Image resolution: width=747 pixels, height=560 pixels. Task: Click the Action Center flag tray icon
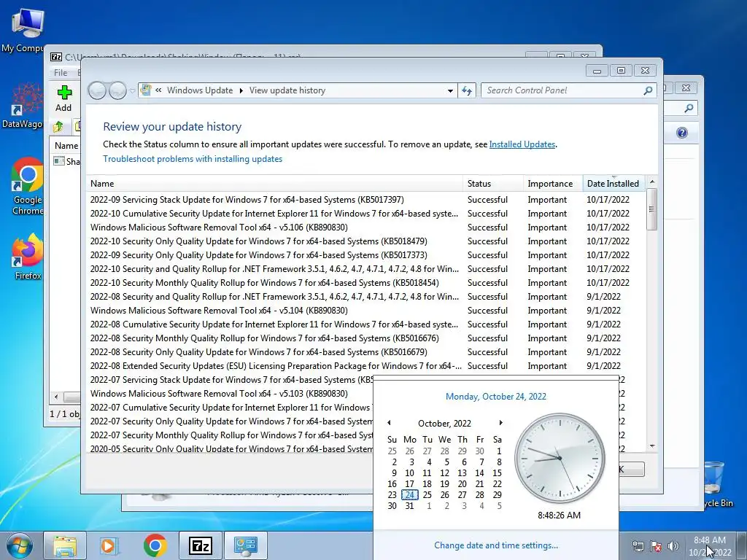click(x=656, y=546)
